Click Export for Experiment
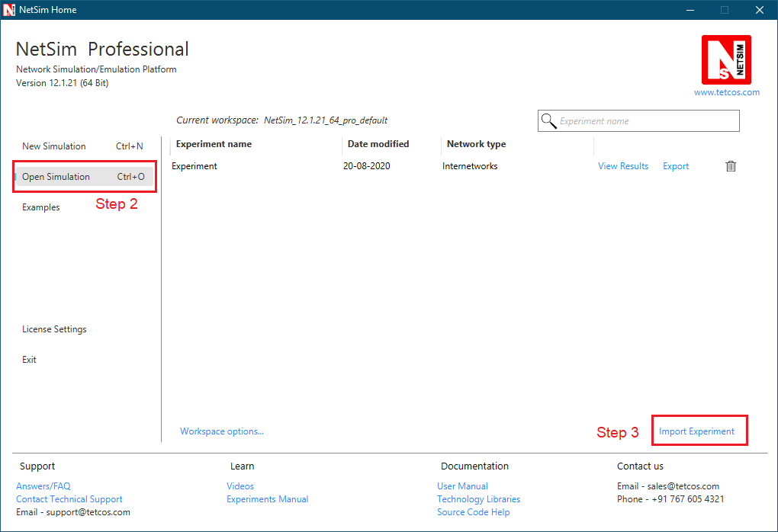 click(x=676, y=166)
